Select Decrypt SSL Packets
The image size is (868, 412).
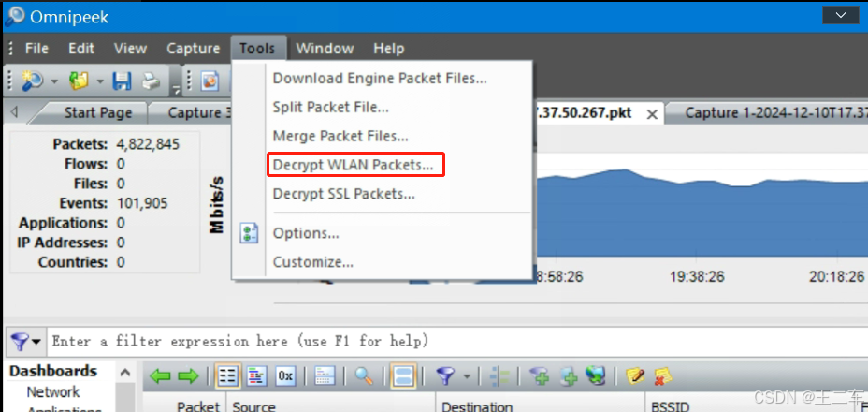[344, 194]
